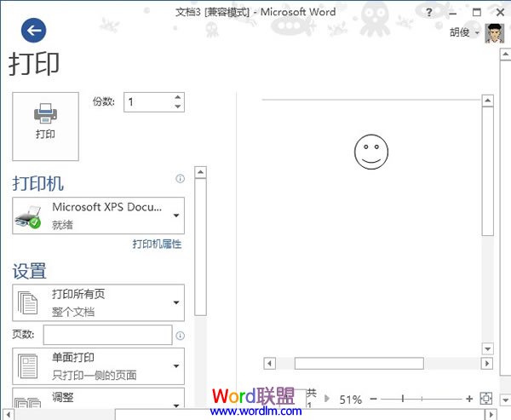Screen dimensions: 511x420
Task: Click the zoom slider track
Action: coord(422,399)
